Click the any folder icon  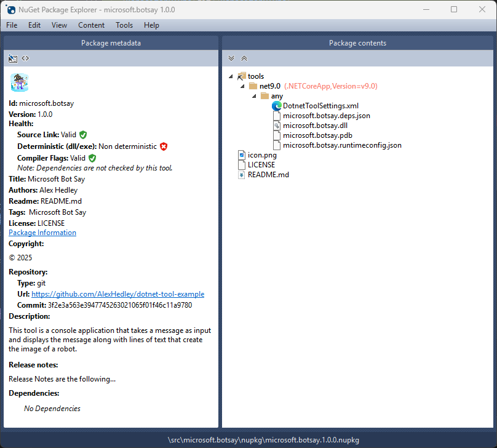pyautogui.click(x=264, y=96)
